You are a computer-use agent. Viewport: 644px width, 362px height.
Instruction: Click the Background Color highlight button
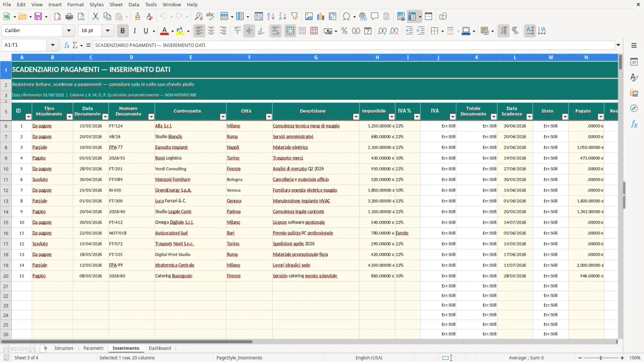180,31
